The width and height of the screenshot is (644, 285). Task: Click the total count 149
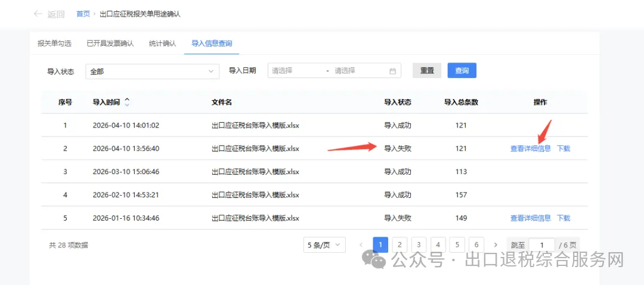[461, 218]
